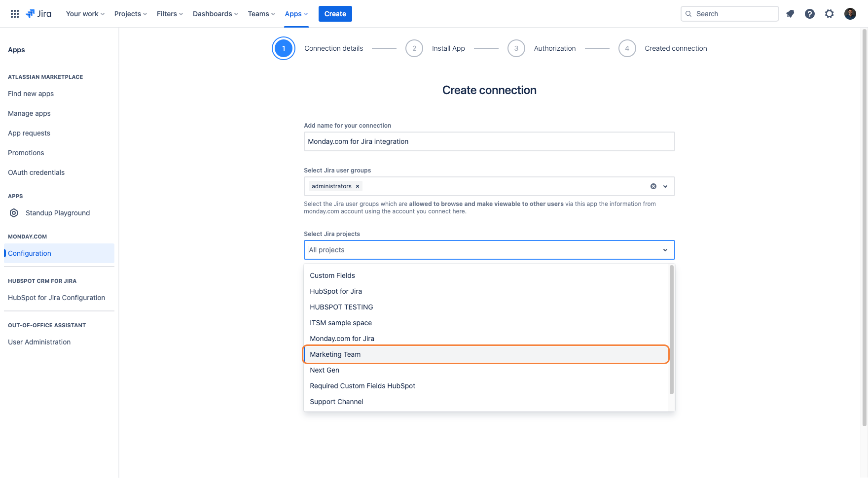This screenshot has height=478, width=868.
Task: Expand the Jira user groups dropdown arrow
Action: [x=665, y=186]
